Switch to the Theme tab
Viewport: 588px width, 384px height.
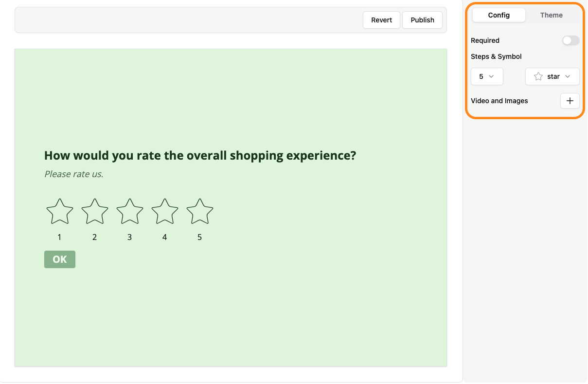pos(551,15)
